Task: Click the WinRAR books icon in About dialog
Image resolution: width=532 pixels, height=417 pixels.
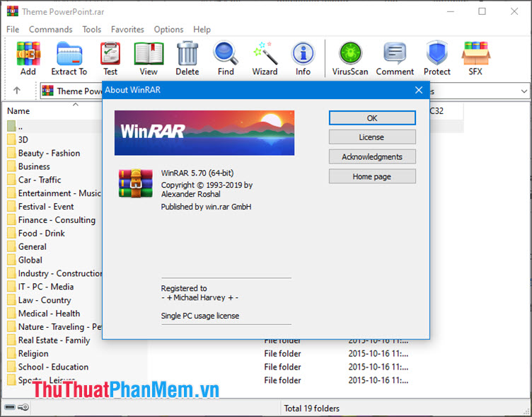Action: pos(135,183)
